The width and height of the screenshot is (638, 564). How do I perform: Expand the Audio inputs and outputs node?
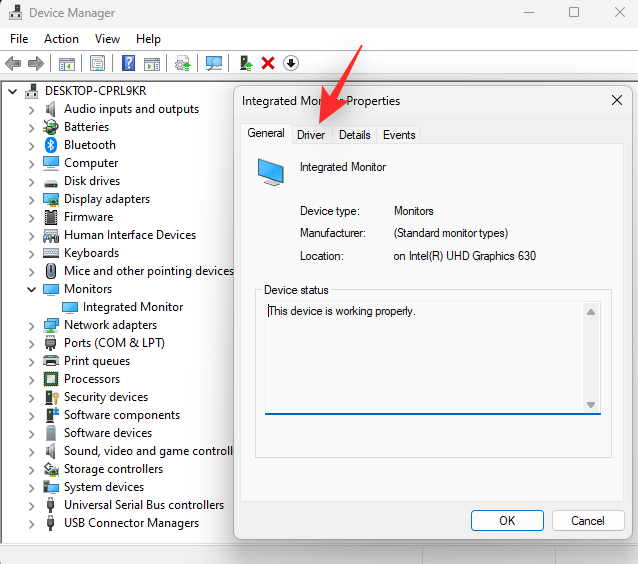32,109
